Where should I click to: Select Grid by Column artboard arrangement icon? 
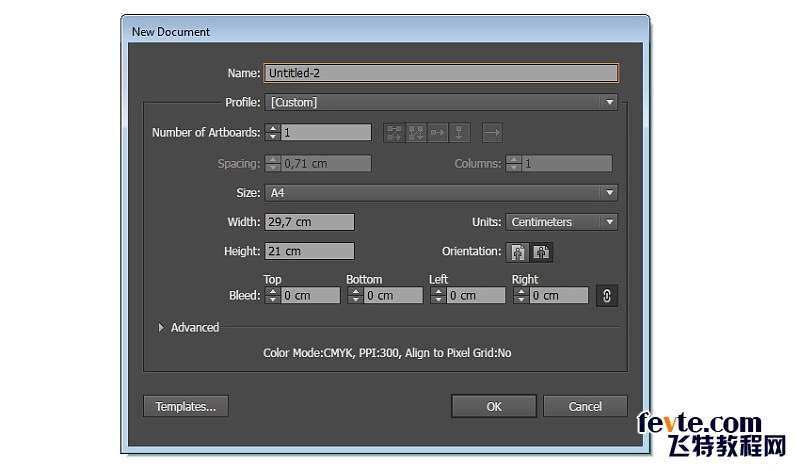click(x=416, y=133)
